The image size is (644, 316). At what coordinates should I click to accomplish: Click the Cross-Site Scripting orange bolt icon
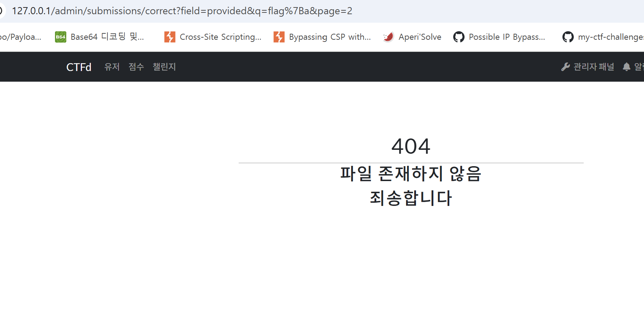pos(170,37)
